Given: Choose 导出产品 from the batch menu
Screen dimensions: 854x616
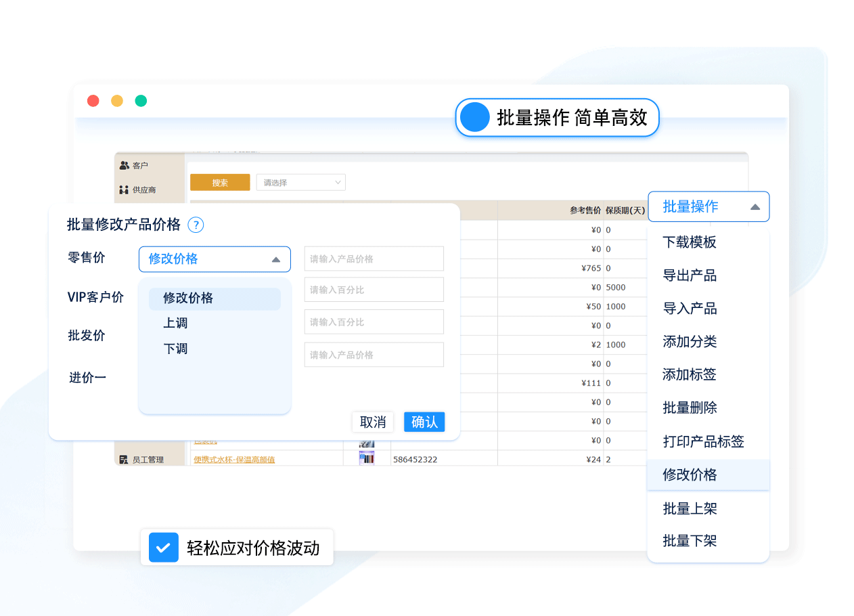Looking at the screenshot, I should (x=690, y=276).
